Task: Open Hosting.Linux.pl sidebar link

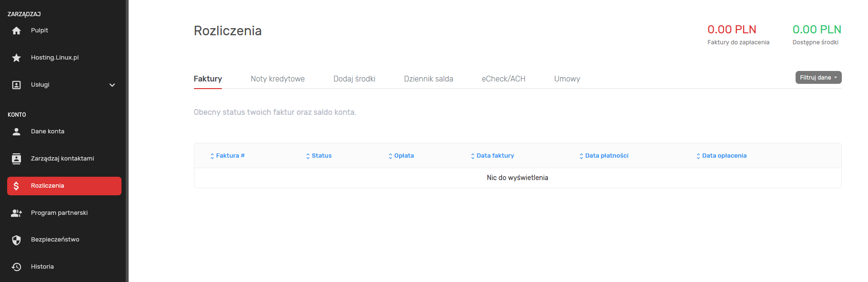Action: point(64,58)
